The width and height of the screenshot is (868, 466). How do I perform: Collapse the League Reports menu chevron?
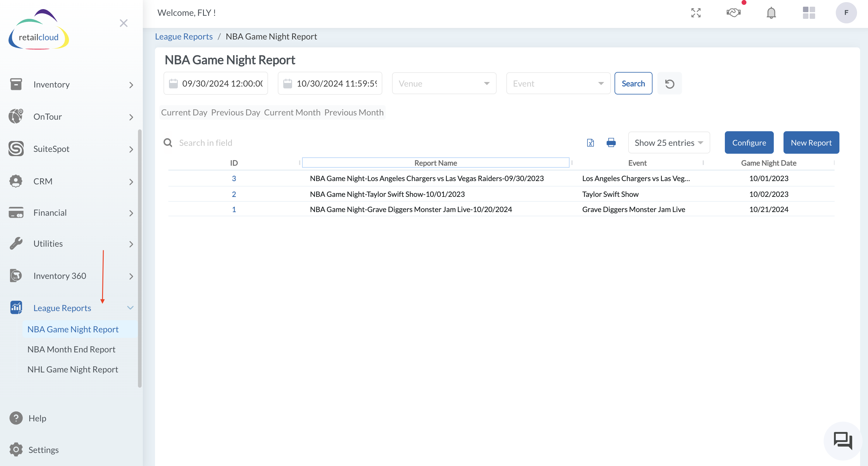click(130, 308)
